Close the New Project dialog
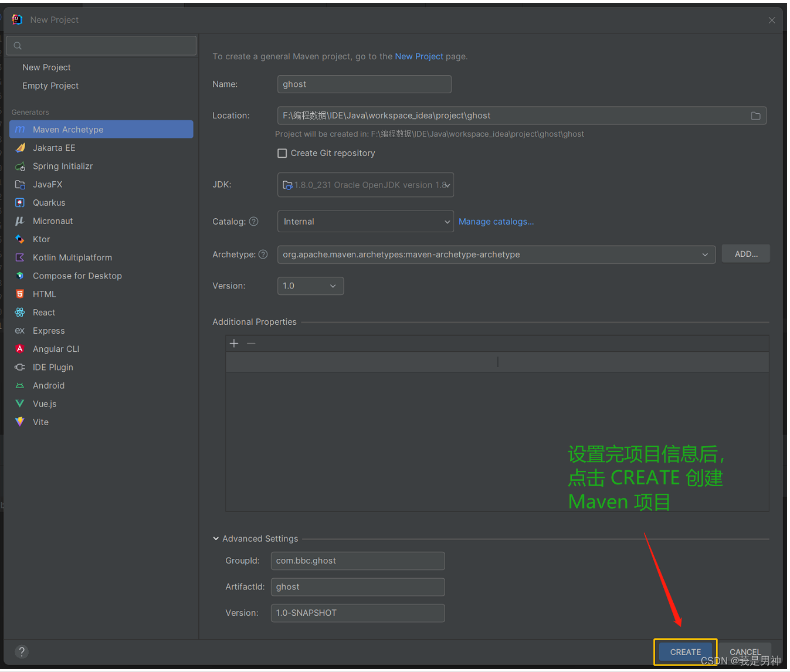Viewport: 790px width, 672px height. [772, 20]
